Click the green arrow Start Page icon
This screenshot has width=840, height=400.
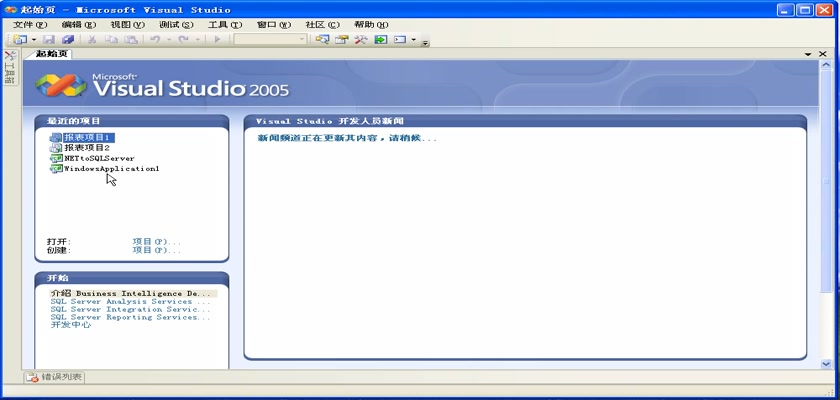point(380,40)
